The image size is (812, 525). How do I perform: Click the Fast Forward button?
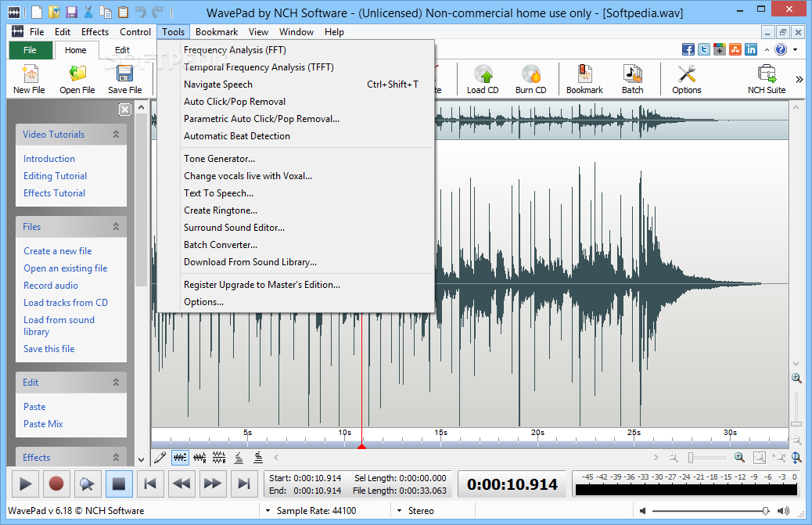click(x=212, y=484)
